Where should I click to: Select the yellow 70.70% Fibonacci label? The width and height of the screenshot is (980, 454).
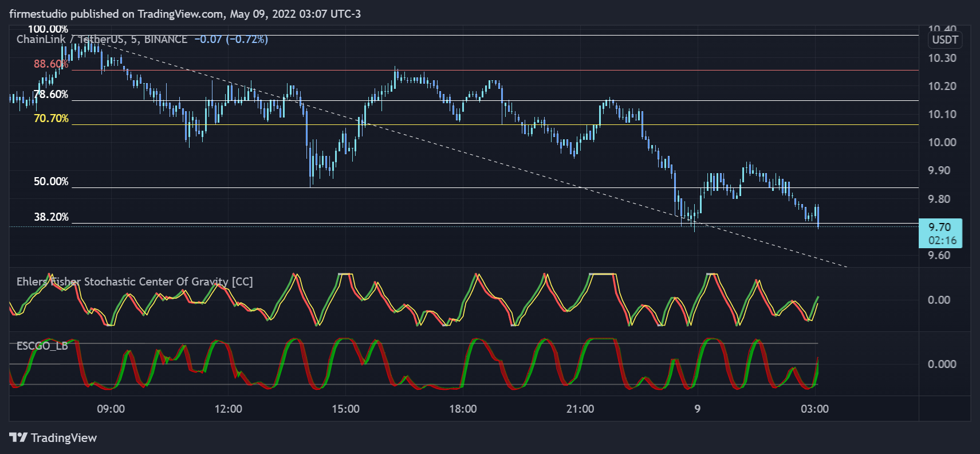[x=51, y=119]
